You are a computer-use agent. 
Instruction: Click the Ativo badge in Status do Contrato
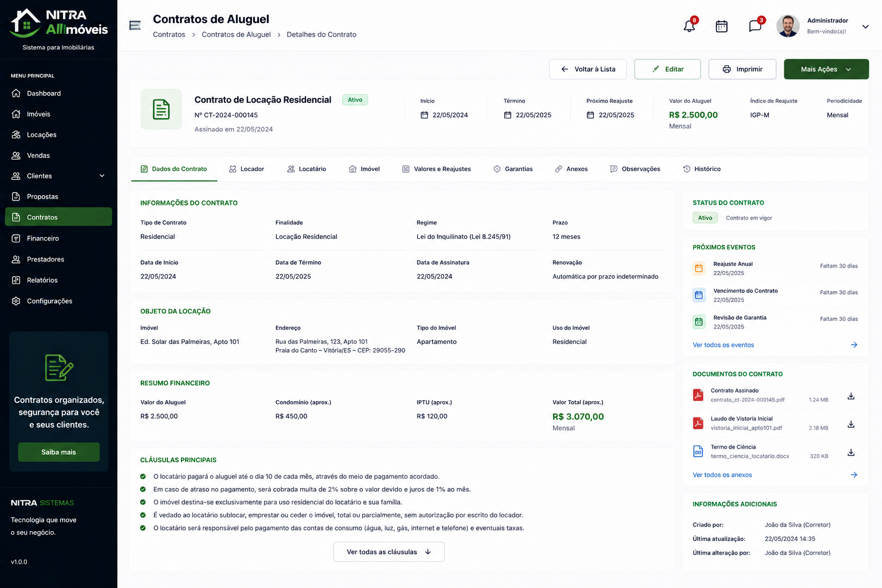(705, 218)
